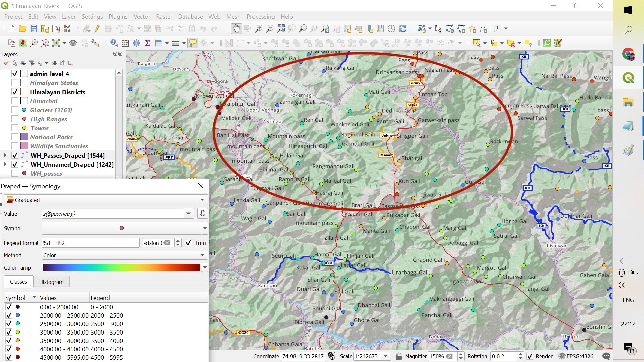Enable the Himalyan_States layer checkbox

15,83
